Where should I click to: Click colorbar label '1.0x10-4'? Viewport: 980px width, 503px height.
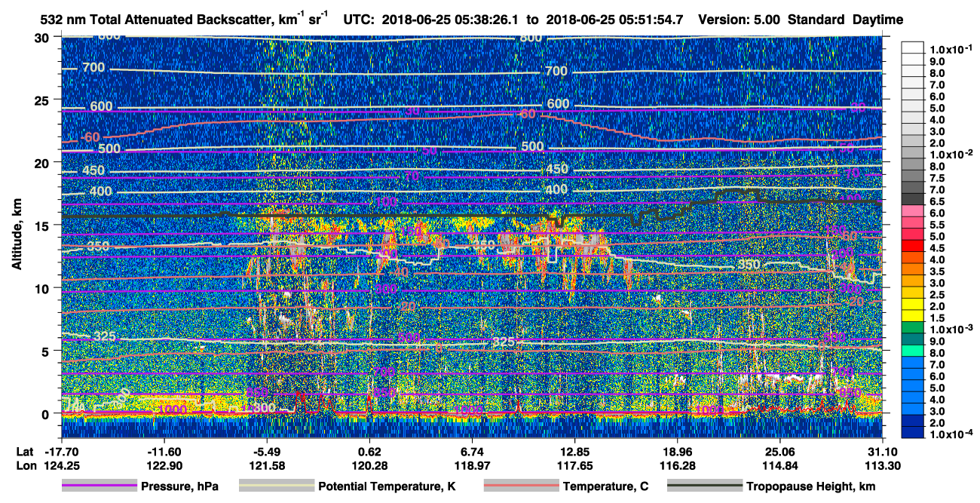[x=951, y=434]
